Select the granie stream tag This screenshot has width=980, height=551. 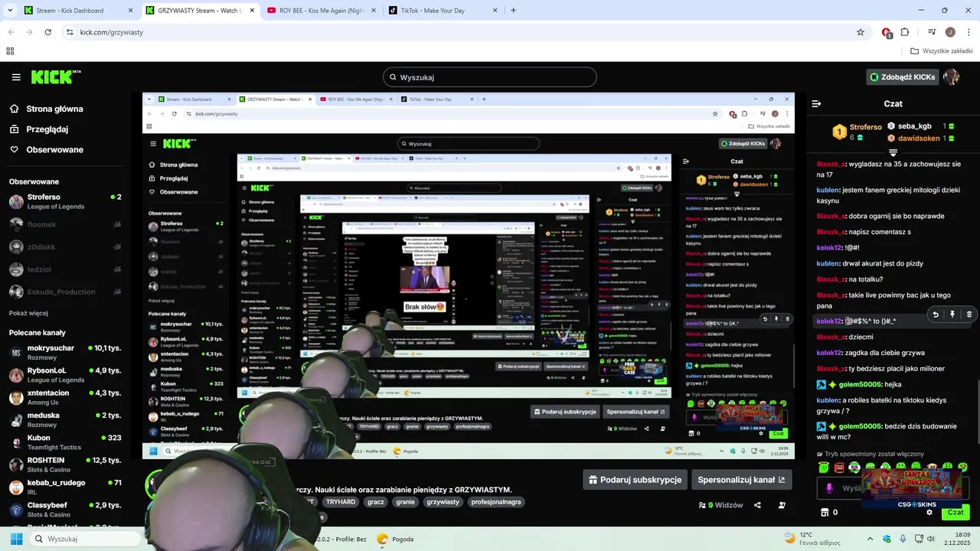pos(405,502)
